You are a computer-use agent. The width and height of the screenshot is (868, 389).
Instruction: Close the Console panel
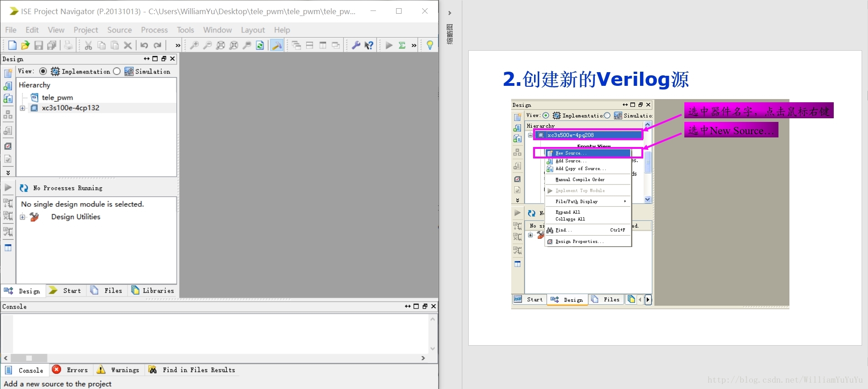coord(434,306)
